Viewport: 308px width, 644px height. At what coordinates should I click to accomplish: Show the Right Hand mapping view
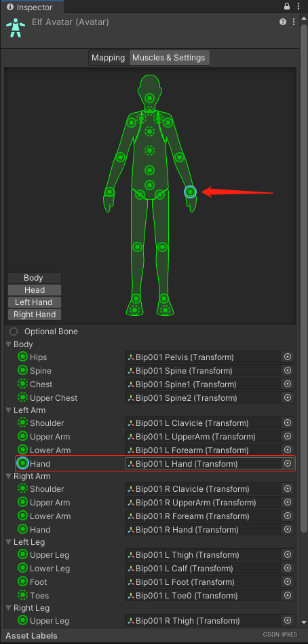click(x=34, y=315)
